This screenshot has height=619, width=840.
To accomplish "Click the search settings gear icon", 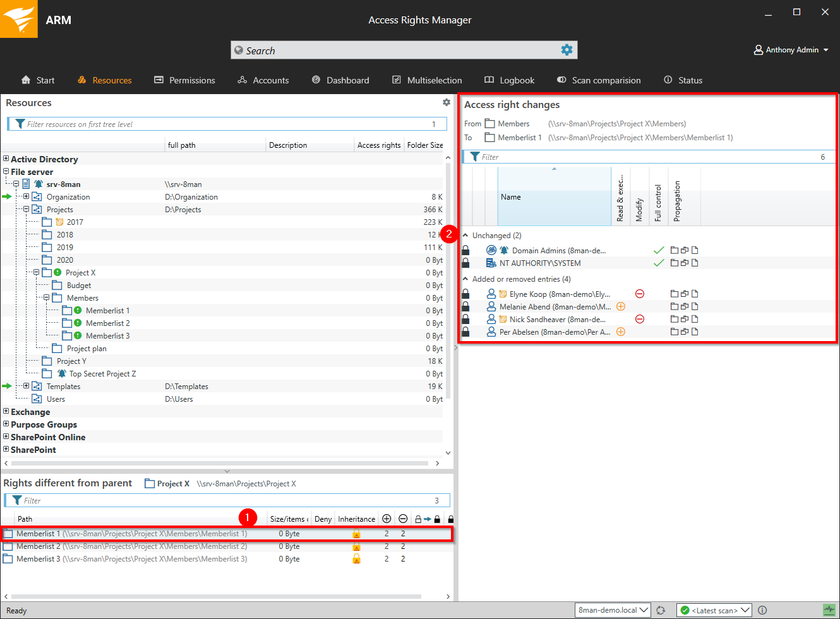I will (567, 50).
